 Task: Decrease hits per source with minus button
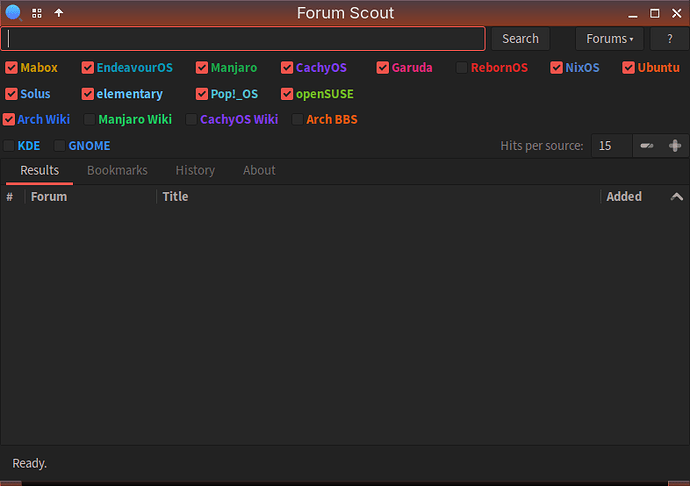(x=646, y=146)
